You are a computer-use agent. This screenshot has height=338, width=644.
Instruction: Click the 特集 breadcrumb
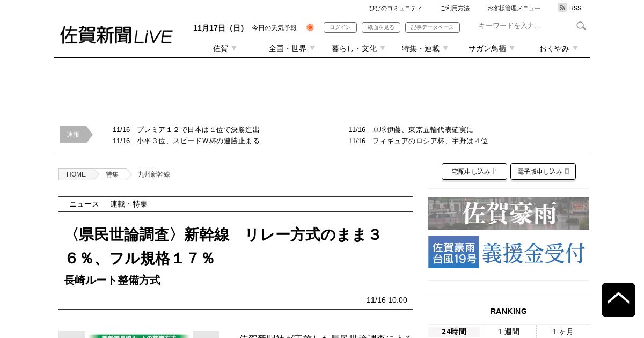112,174
